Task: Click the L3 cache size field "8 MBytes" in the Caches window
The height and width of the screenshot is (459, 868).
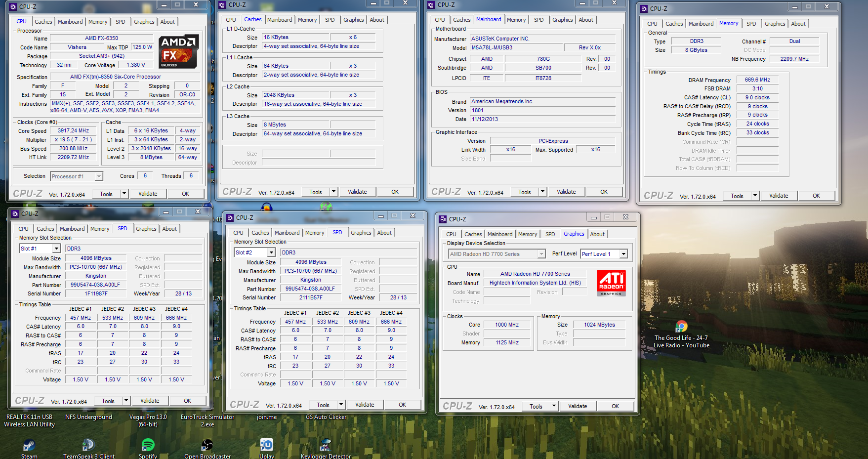Action: tap(295, 125)
